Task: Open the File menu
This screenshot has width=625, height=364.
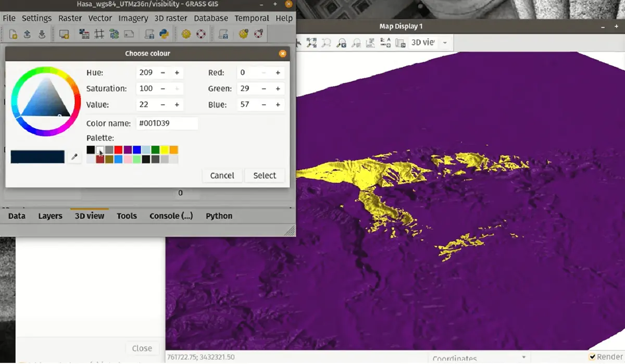Action: click(x=9, y=18)
